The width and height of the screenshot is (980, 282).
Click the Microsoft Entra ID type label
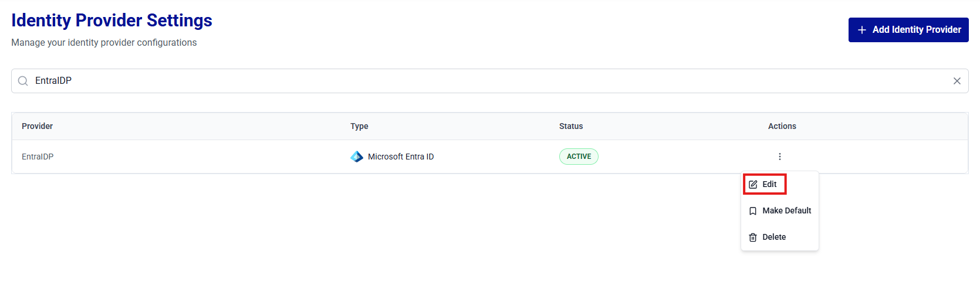click(401, 157)
